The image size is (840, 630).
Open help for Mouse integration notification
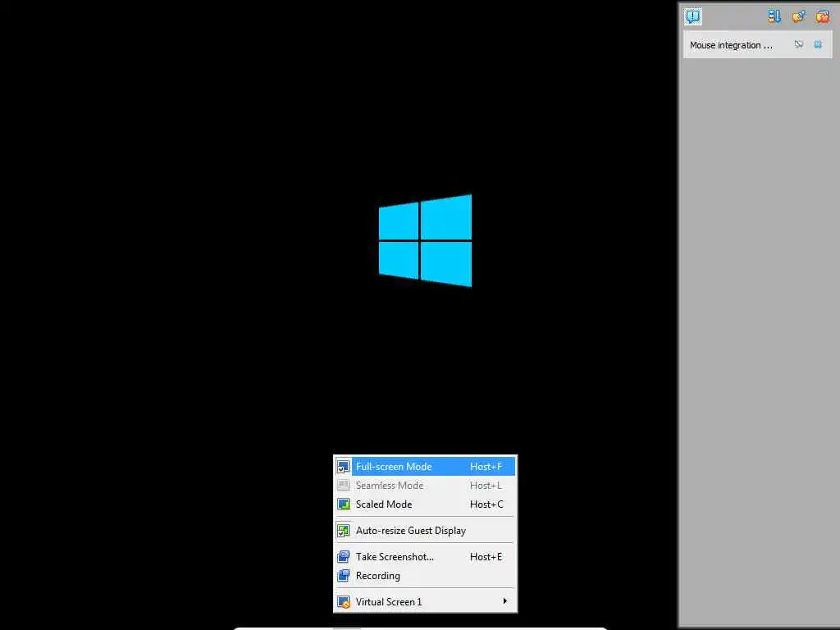[799, 44]
